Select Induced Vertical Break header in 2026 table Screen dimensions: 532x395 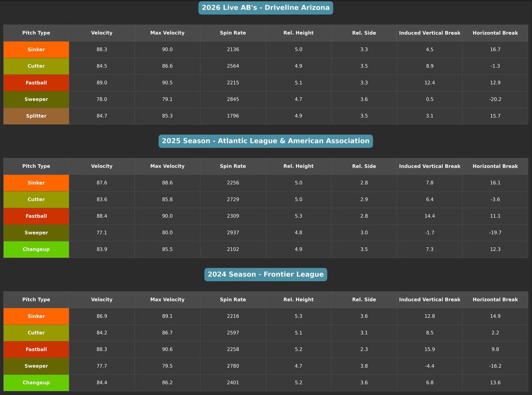coord(430,33)
